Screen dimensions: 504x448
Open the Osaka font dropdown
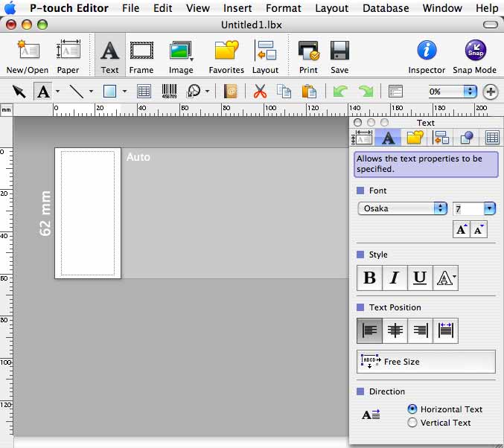(403, 208)
